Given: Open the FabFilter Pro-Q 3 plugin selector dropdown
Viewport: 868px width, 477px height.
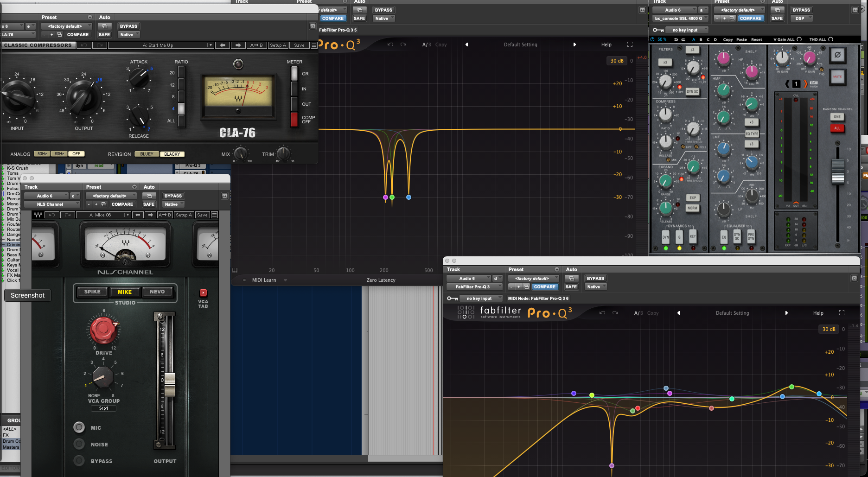Looking at the screenshot, I should (475, 287).
